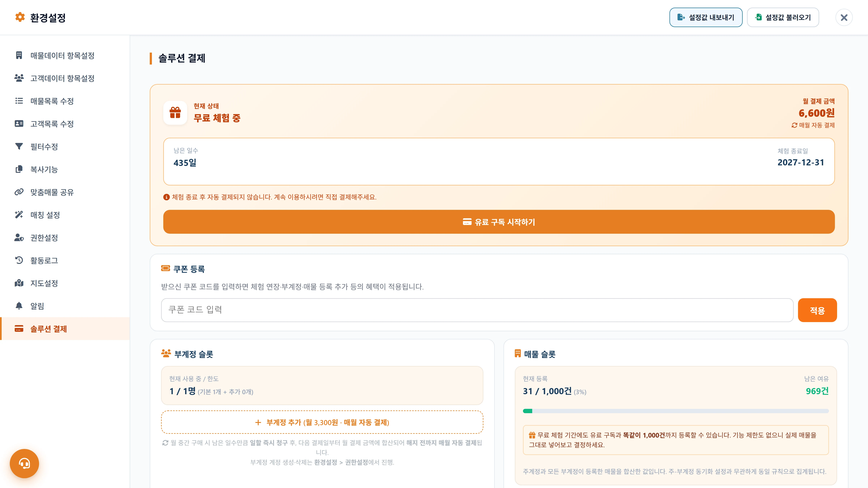Viewport: 868px width, 488px height.
Task: Go to 권한설정 section
Action: pos(65,237)
